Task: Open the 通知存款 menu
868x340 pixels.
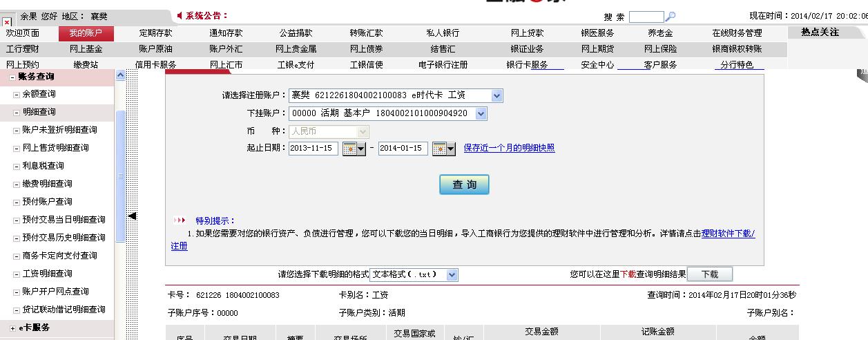Action: pos(226,33)
